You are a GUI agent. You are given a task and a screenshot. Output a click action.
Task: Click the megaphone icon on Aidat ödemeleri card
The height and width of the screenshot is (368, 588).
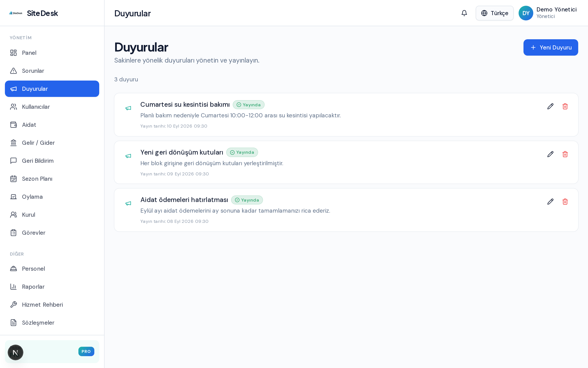128,203
